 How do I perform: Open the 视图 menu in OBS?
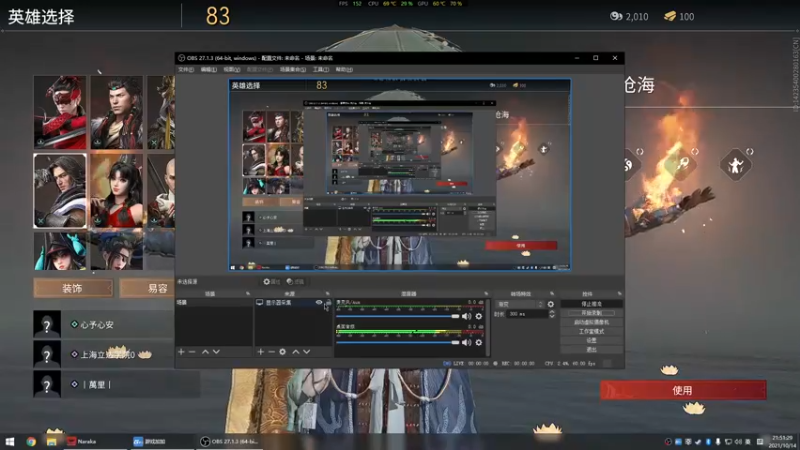[x=231, y=69]
